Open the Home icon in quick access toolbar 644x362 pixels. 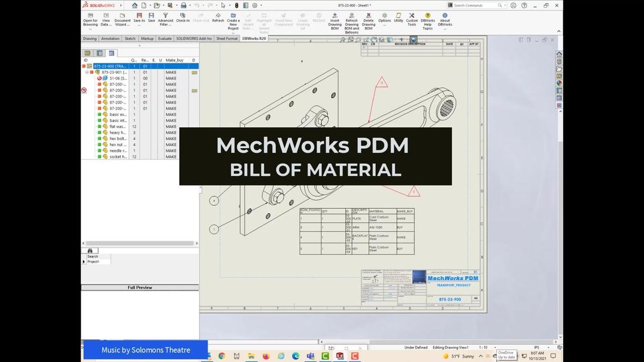click(135, 5)
